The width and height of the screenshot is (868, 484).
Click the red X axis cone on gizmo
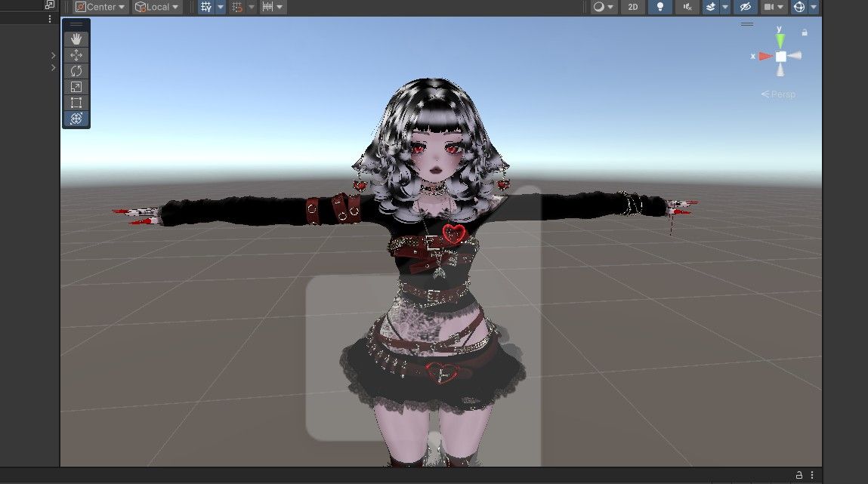point(765,56)
